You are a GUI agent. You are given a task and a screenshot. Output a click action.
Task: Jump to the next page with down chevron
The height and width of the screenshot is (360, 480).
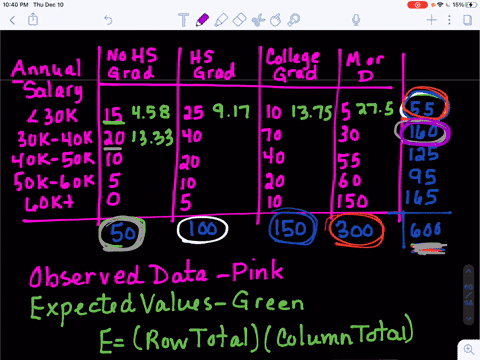(x=468, y=319)
